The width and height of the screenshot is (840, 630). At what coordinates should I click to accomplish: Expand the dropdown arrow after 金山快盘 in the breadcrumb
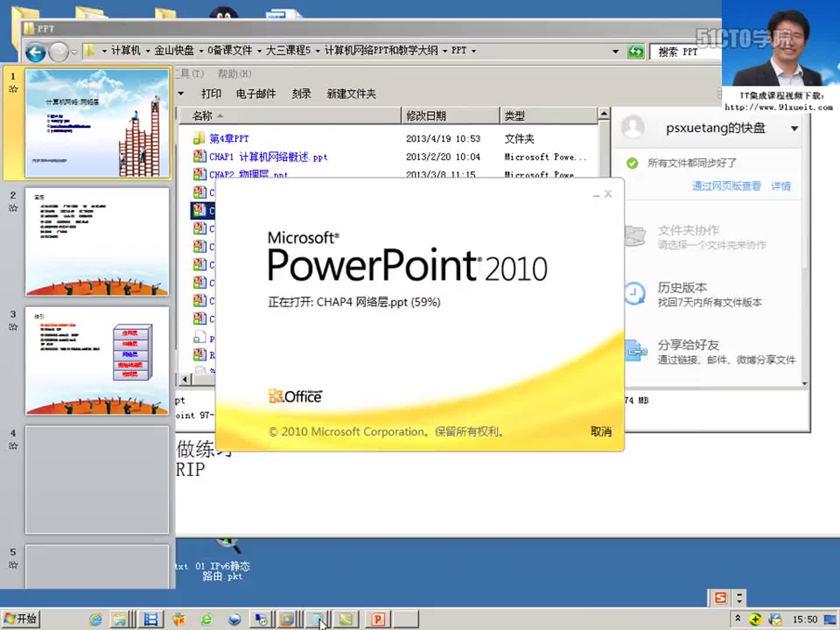pyautogui.click(x=201, y=51)
